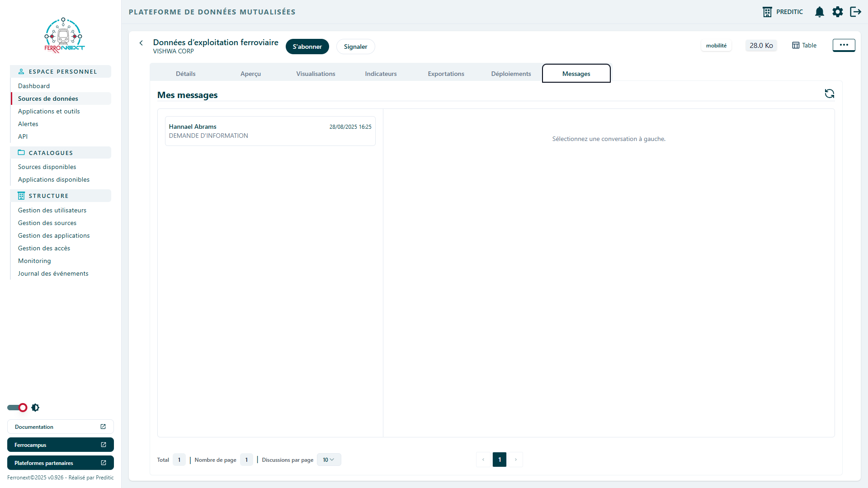Toggle the dark mode switch
This screenshot has height=488, width=868.
pyautogui.click(x=17, y=408)
